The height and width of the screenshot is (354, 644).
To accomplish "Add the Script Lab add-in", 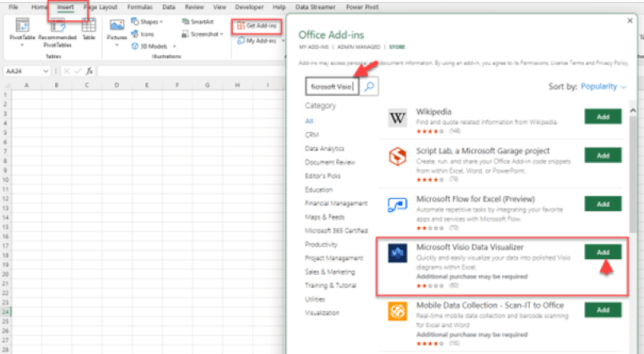I will click(x=603, y=155).
